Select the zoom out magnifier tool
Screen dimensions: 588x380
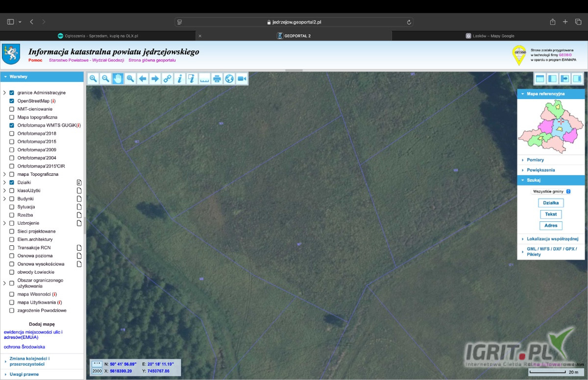click(105, 79)
